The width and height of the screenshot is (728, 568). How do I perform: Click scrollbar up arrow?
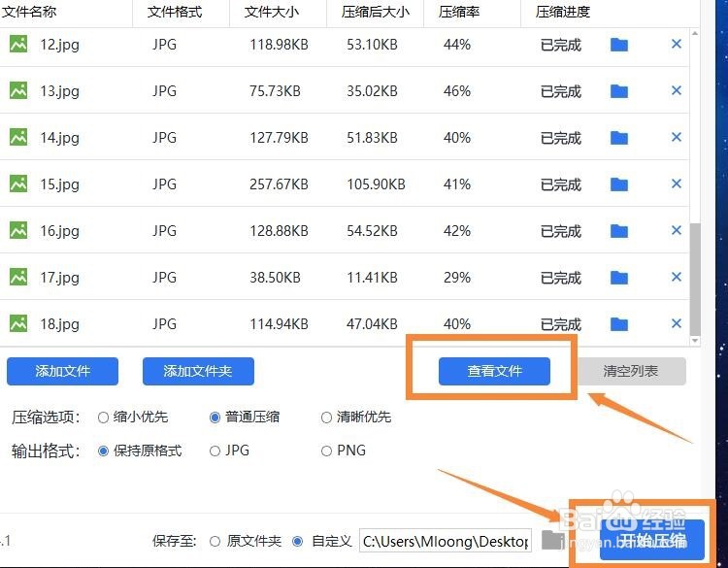(x=695, y=33)
